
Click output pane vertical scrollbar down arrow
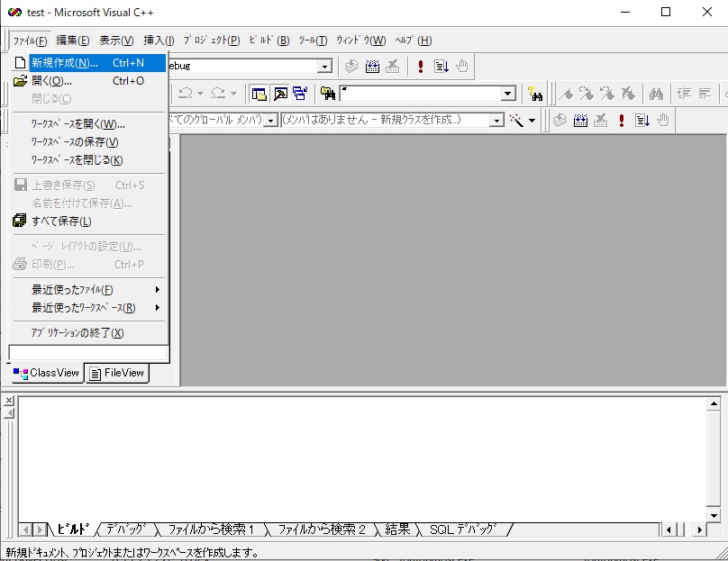714,514
